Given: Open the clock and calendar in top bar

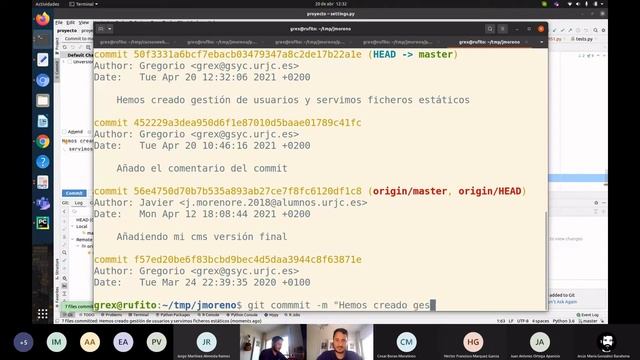Looking at the screenshot, I should pos(331,4).
